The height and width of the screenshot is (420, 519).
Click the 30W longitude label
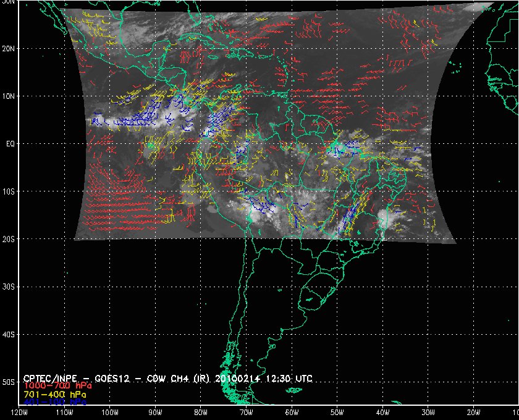coord(428,412)
